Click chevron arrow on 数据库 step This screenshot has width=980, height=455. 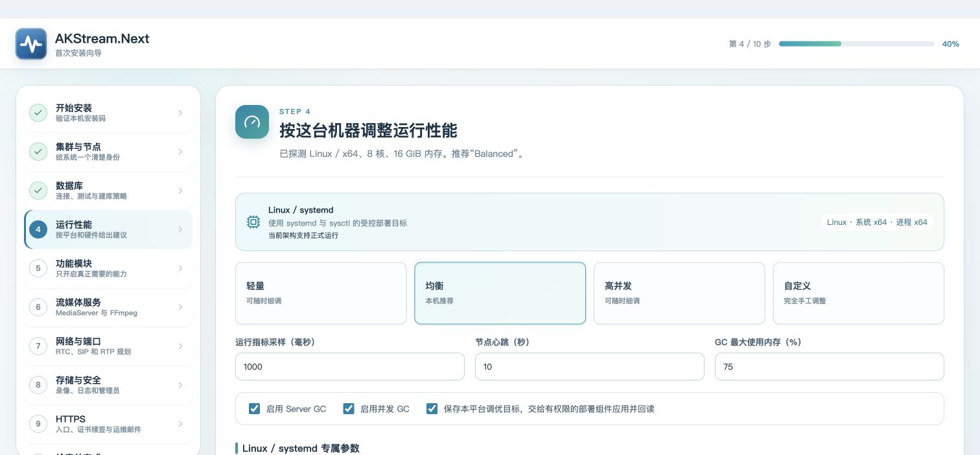click(x=180, y=191)
